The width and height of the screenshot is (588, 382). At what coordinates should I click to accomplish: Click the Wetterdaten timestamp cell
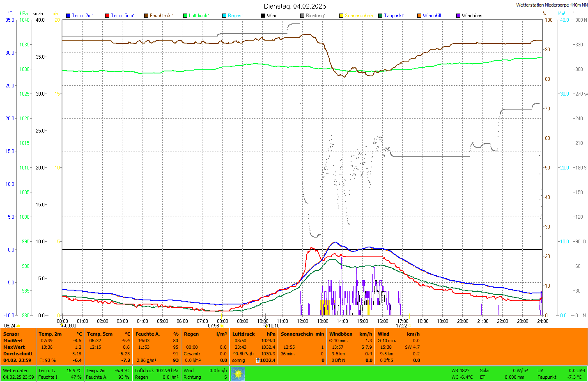coord(18,374)
